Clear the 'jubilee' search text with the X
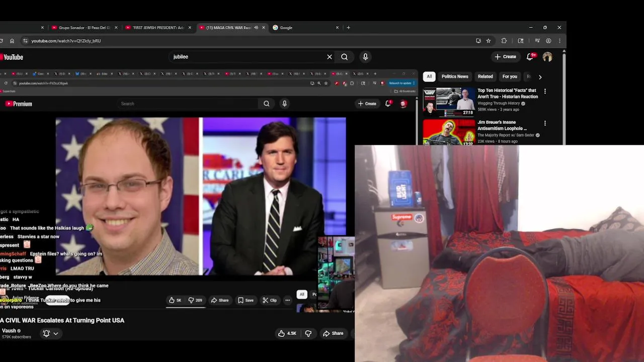 (x=330, y=57)
